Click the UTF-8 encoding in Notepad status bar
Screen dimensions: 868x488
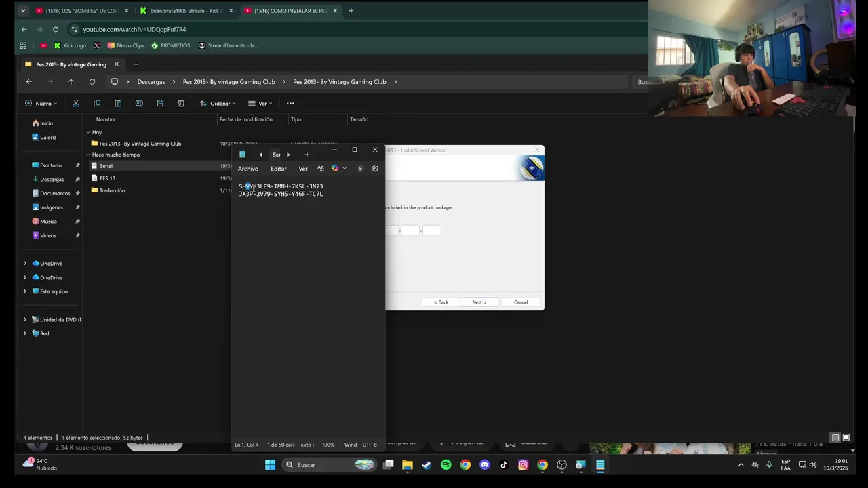370,445
